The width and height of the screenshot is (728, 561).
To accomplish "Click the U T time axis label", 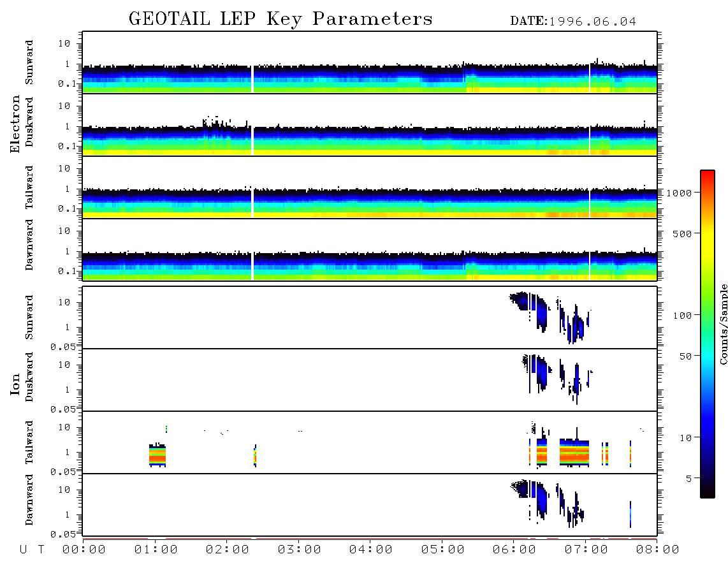I will pyautogui.click(x=32, y=550).
